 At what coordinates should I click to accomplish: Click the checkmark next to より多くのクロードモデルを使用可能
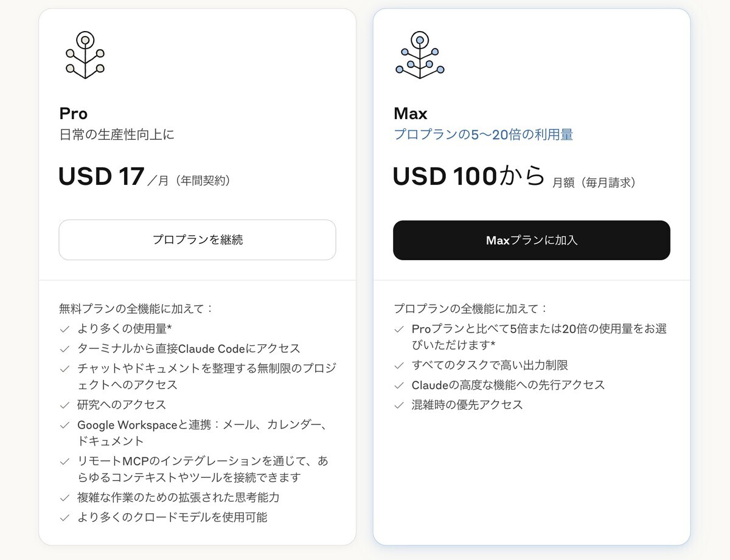(x=64, y=518)
